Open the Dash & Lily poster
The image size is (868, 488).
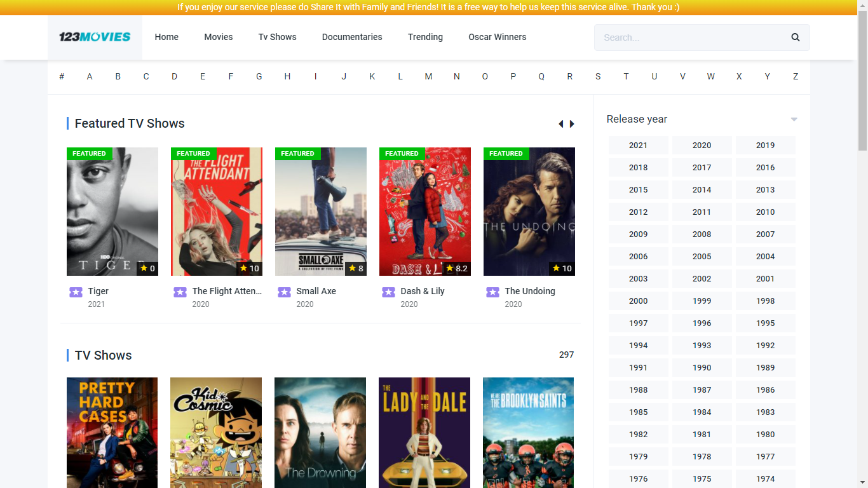(425, 212)
